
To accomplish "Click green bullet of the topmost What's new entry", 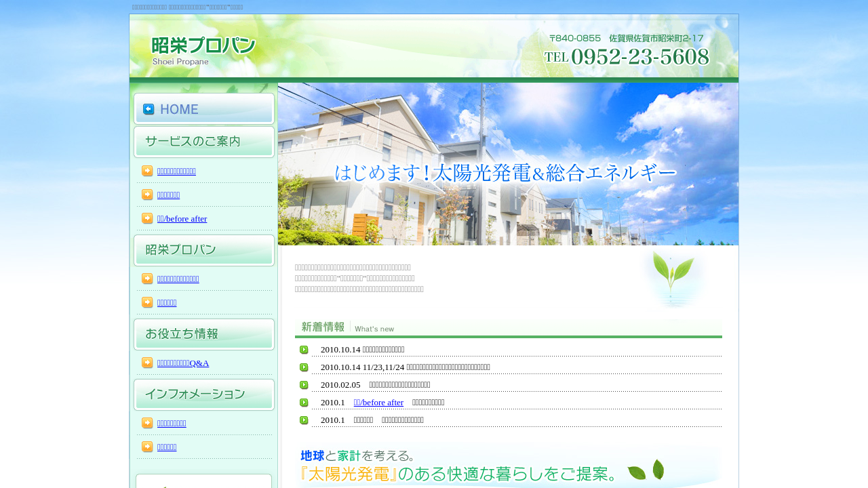I will pyautogui.click(x=304, y=350).
